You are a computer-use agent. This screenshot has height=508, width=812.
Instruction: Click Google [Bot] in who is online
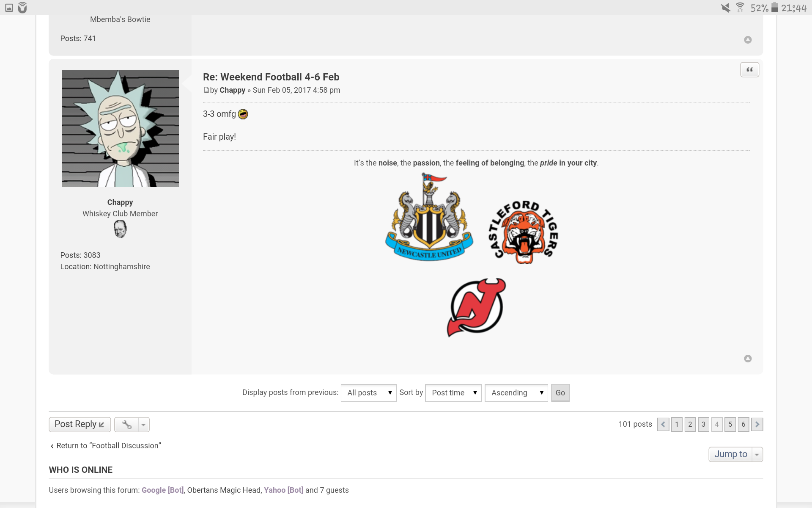click(162, 490)
